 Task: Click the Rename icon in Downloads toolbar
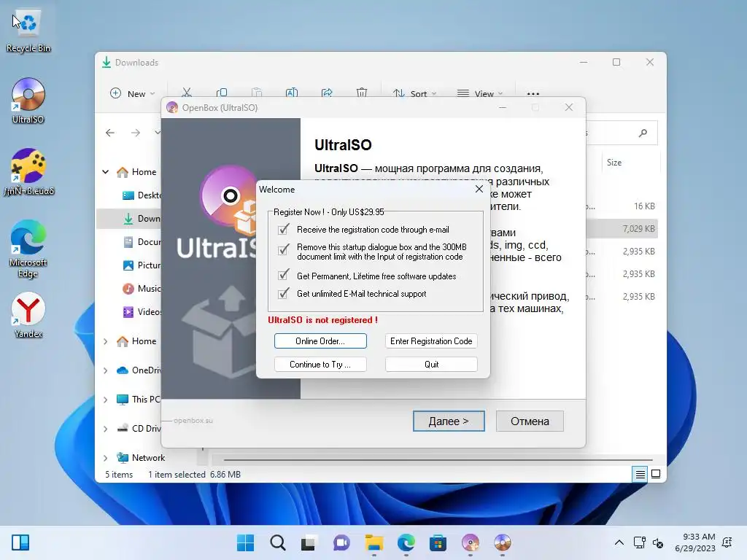click(292, 93)
